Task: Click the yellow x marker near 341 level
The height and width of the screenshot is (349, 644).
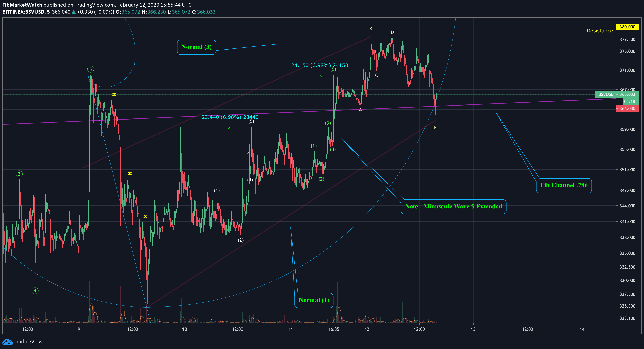Action: coord(145,216)
